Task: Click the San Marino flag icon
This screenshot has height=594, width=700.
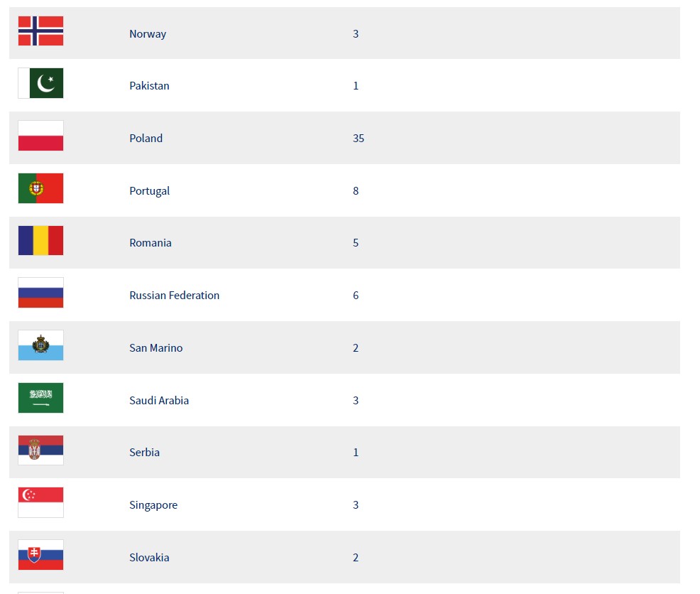Action: pos(40,345)
